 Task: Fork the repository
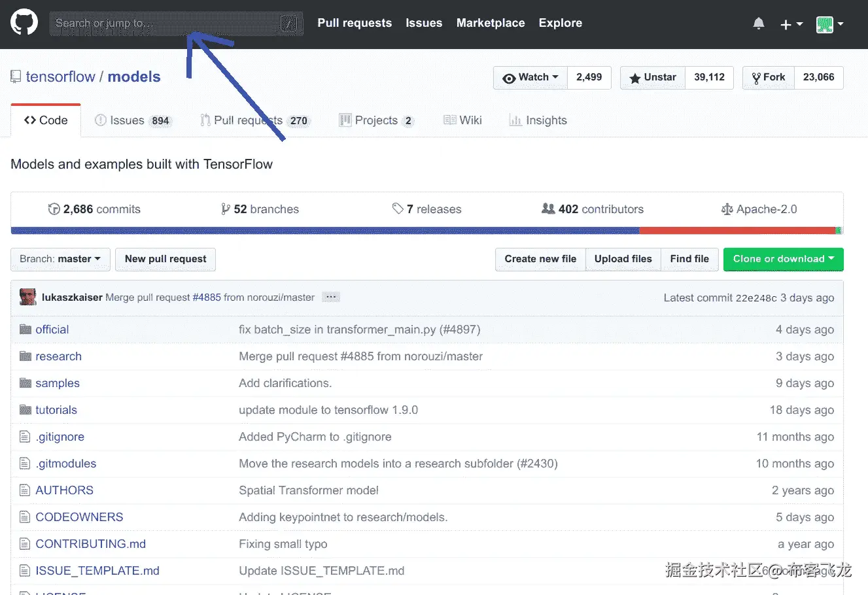769,77
